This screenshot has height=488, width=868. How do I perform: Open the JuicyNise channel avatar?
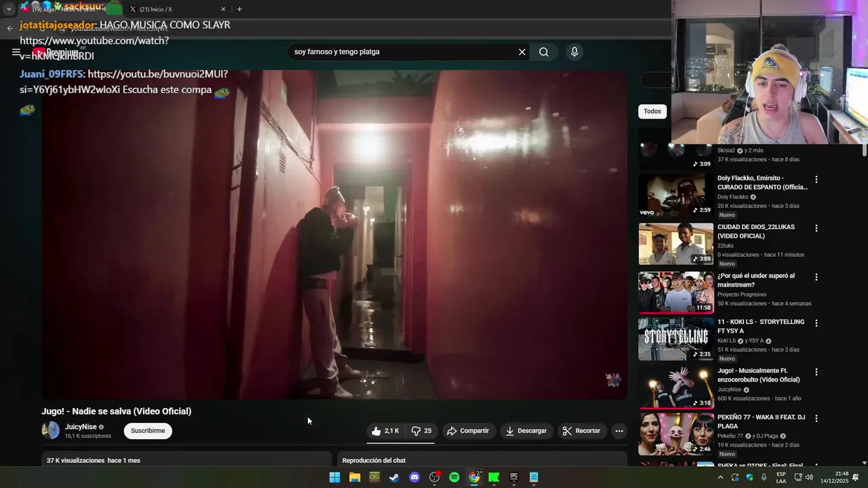pyautogui.click(x=50, y=431)
